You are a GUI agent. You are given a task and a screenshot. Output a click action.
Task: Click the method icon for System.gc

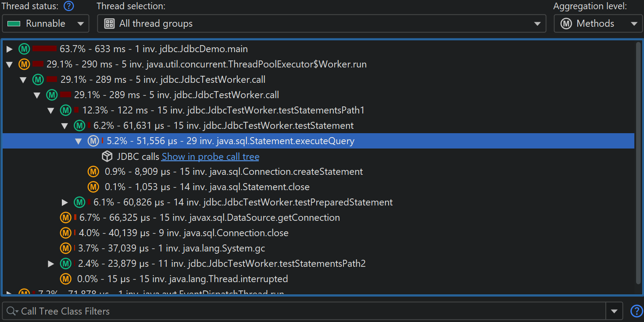click(66, 248)
